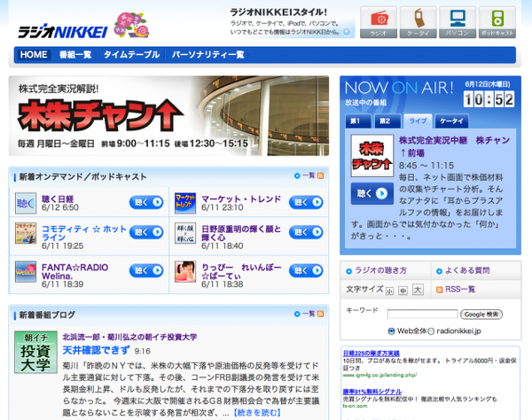This screenshot has width=532, height=420.
Task: Play FANTA☆RADIO Welina 聴く button
Action: pyautogui.click(x=146, y=270)
